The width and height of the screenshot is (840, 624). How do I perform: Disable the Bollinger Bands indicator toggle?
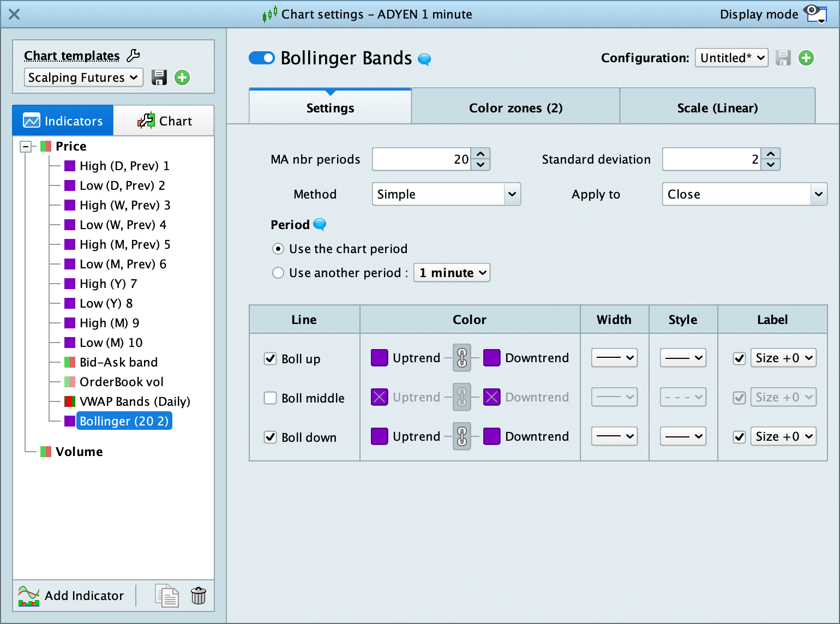pyautogui.click(x=262, y=58)
